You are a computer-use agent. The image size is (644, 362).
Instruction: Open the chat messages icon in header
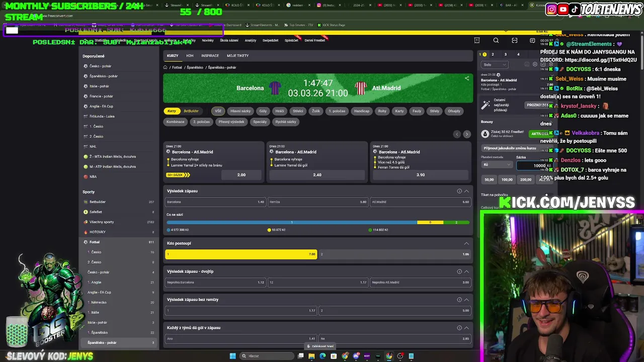coord(532,40)
